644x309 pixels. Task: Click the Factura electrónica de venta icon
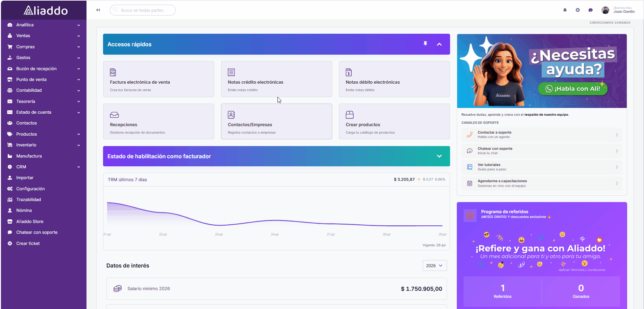tap(113, 72)
